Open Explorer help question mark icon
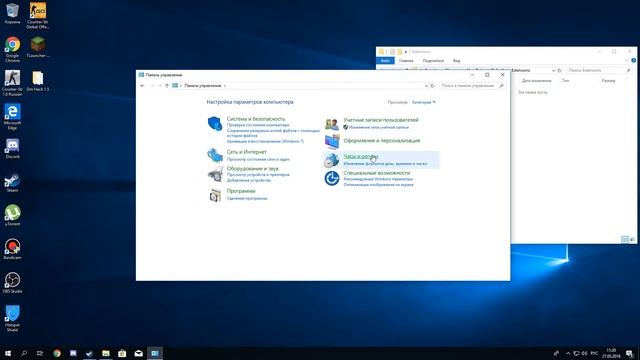 pos(633,60)
